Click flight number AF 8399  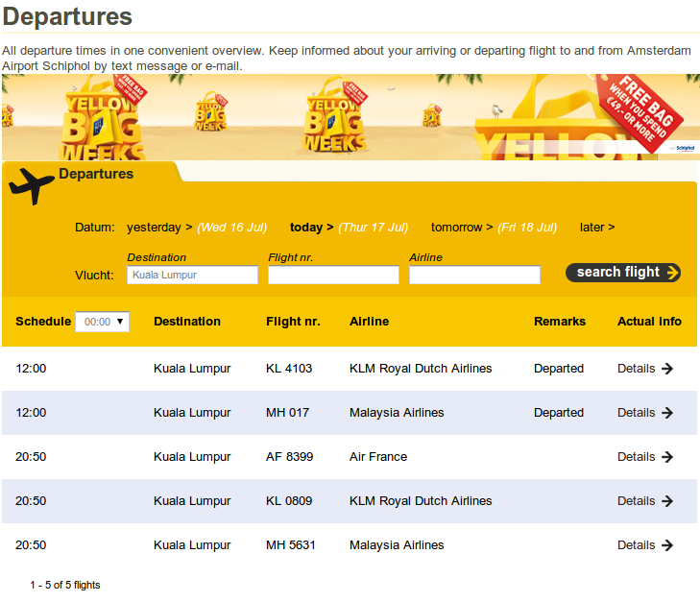click(x=289, y=457)
